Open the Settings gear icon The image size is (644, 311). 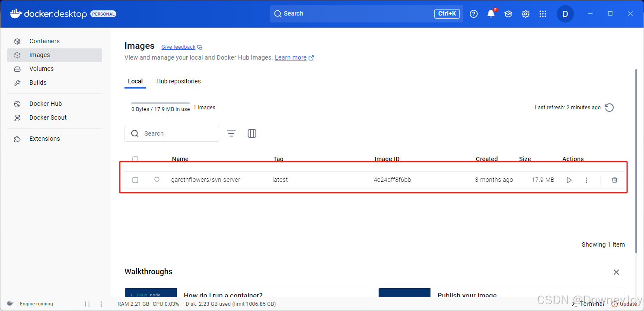(x=526, y=14)
